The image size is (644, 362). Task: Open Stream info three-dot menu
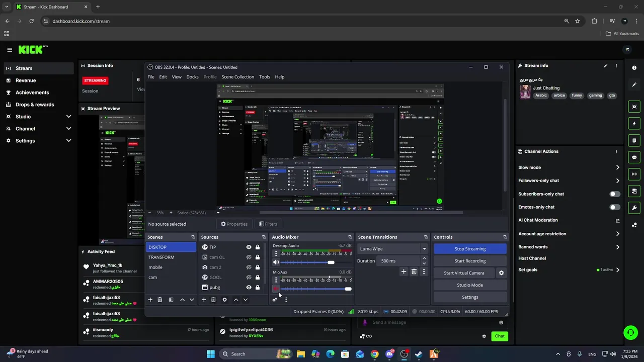pos(616,66)
